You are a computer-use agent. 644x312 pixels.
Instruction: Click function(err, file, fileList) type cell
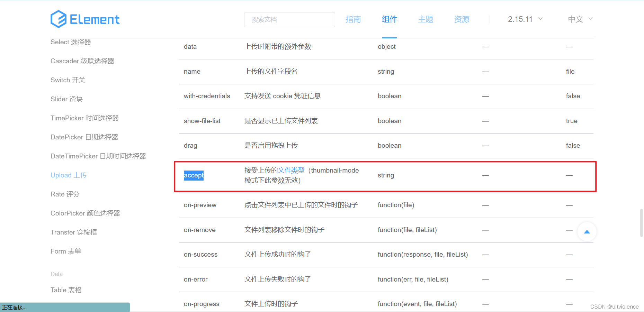click(x=413, y=279)
